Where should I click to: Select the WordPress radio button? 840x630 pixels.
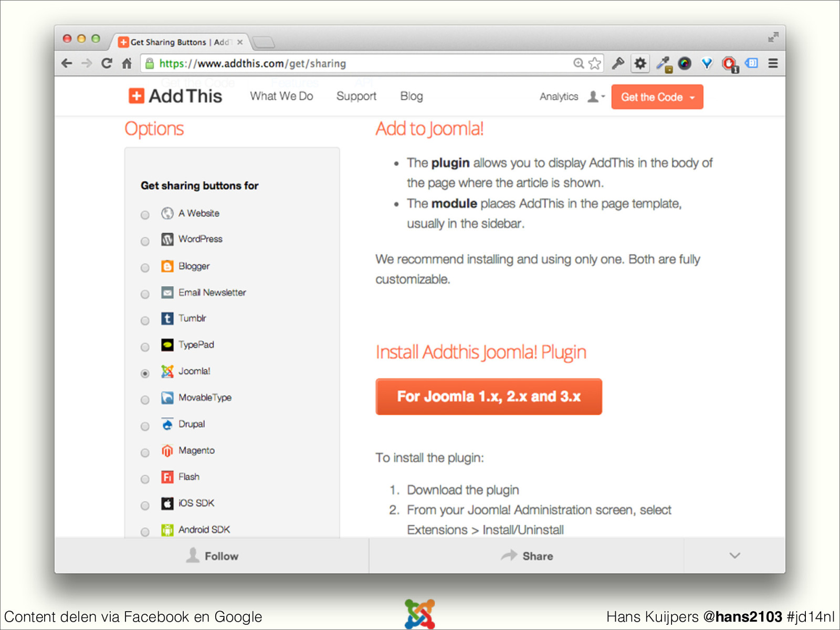145,241
